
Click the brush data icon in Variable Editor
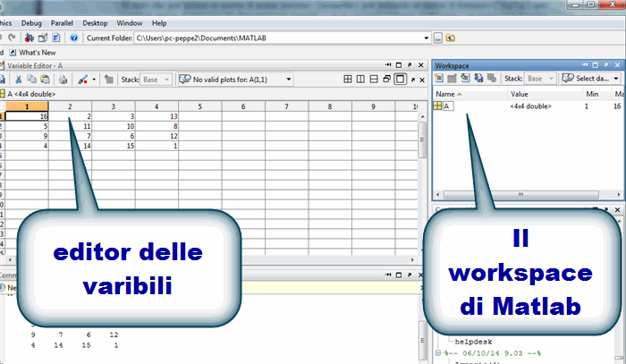(82, 80)
